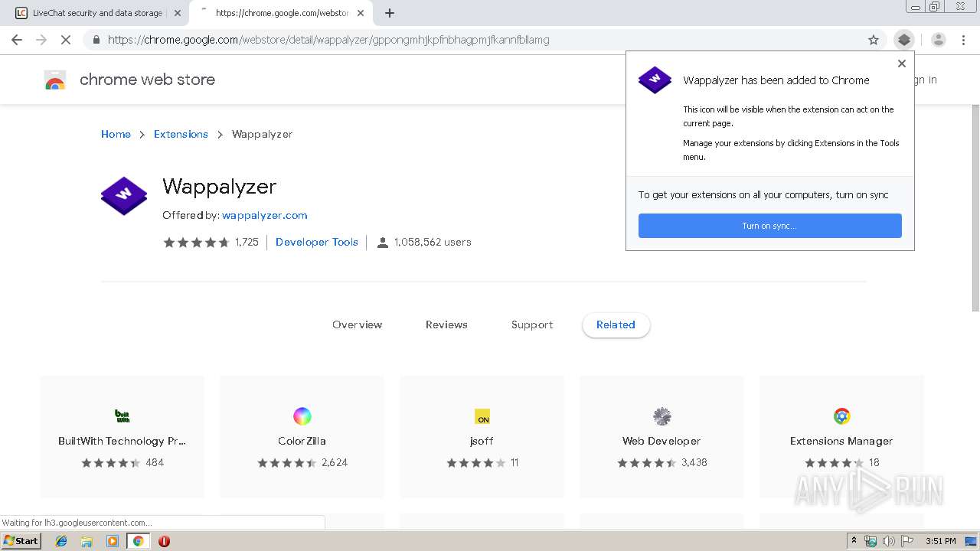
Task: Open the Web Developer card title
Action: coord(662,441)
